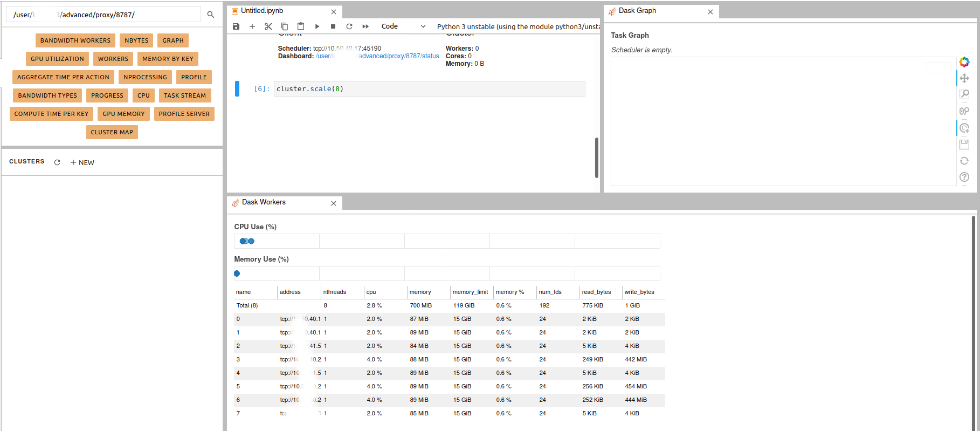The image size is (980, 431).
Task: Refresh the clusters list icon
Action: coord(57,162)
